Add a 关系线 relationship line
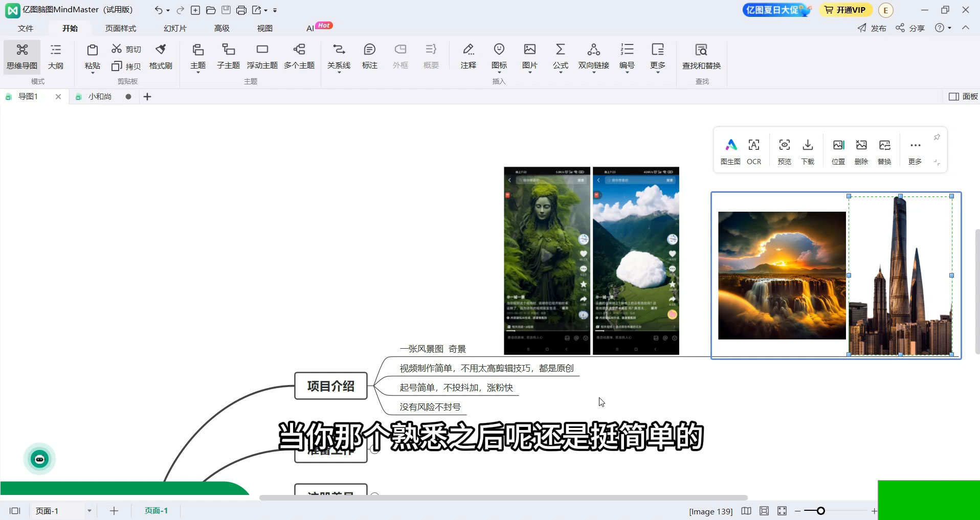Viewport: 980px width, 520px height. [x=339, y=56]
